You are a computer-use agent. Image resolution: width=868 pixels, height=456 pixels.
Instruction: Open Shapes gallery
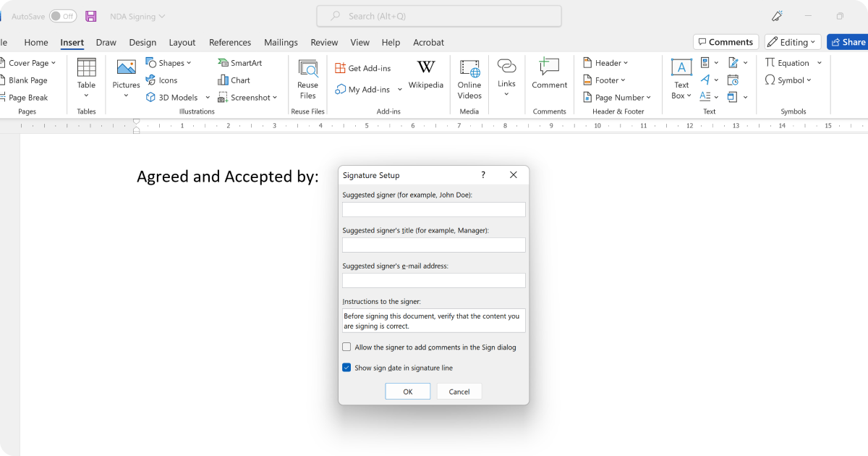[x=169, y=63]
